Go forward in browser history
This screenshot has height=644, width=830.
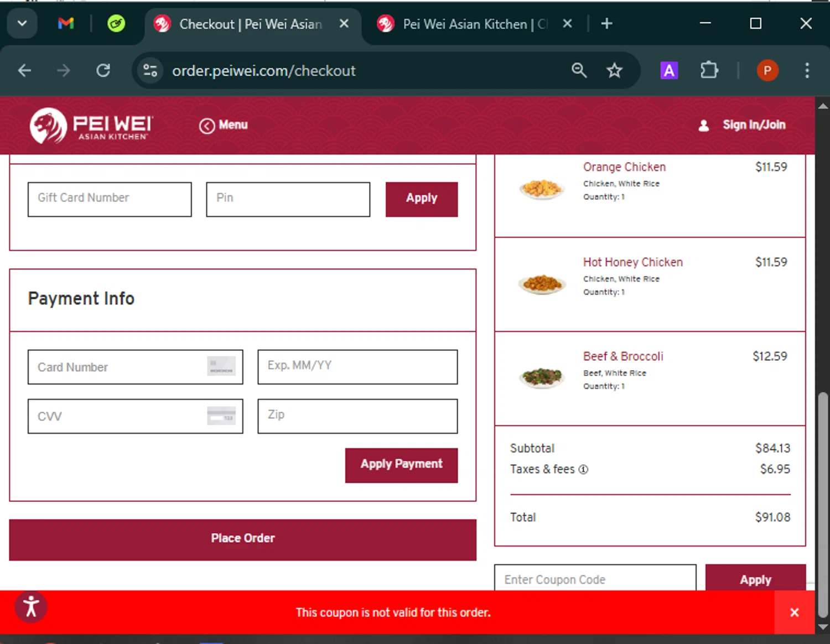click(64, 71)
